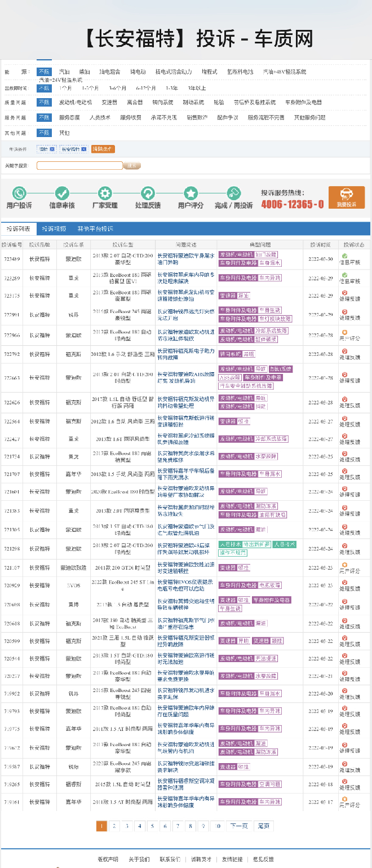This screenshot has width=372, height=868.
Task: Remove the first filter tag via its X icon
Action: point(52,149)
